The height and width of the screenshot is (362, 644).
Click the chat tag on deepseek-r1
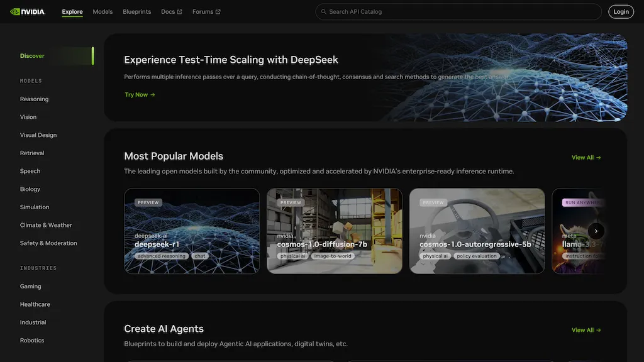click(200, 256)
